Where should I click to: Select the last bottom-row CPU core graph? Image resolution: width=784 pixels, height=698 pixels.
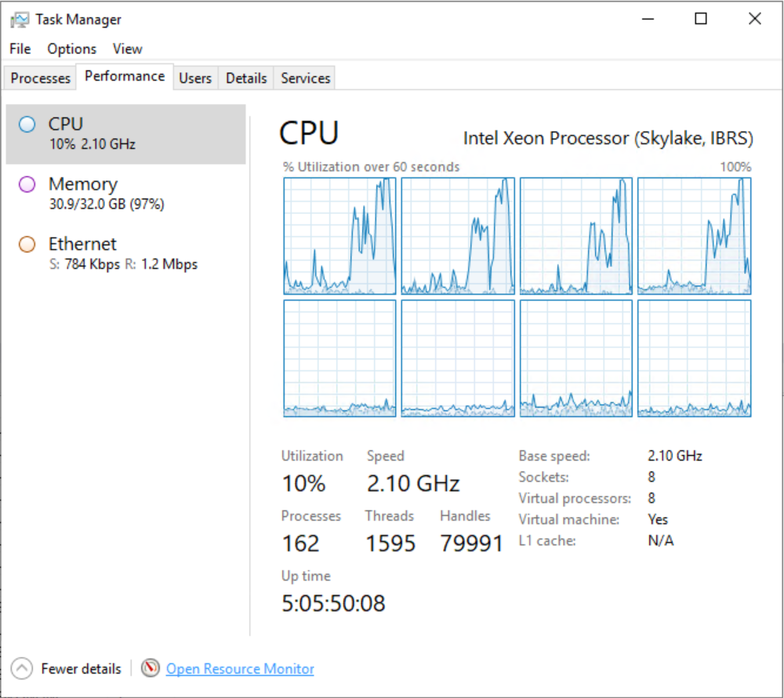[694, 358]
